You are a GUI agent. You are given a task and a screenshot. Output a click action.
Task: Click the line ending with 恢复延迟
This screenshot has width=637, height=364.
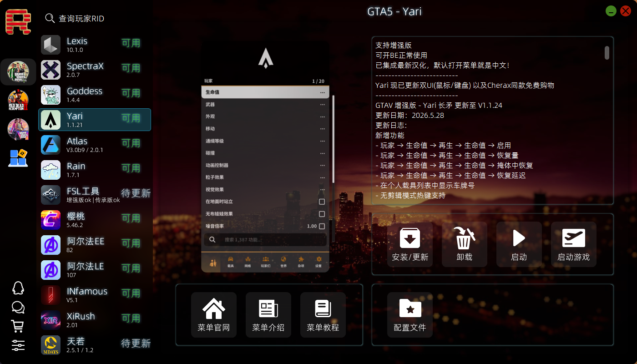pyautogui.click(x=450, y=176)
